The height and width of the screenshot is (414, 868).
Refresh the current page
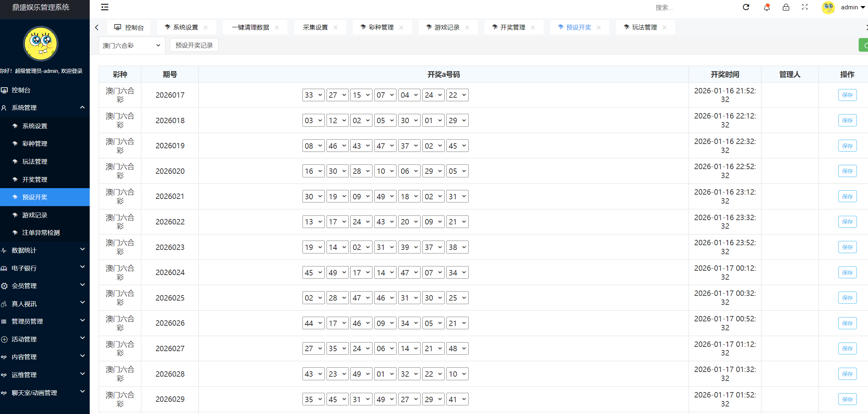pos(746,7)
